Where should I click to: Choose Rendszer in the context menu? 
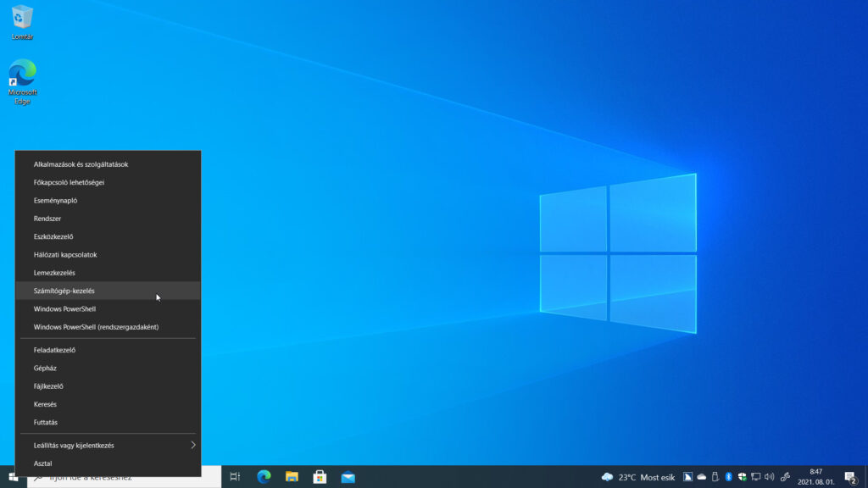(x=108, y=219)
